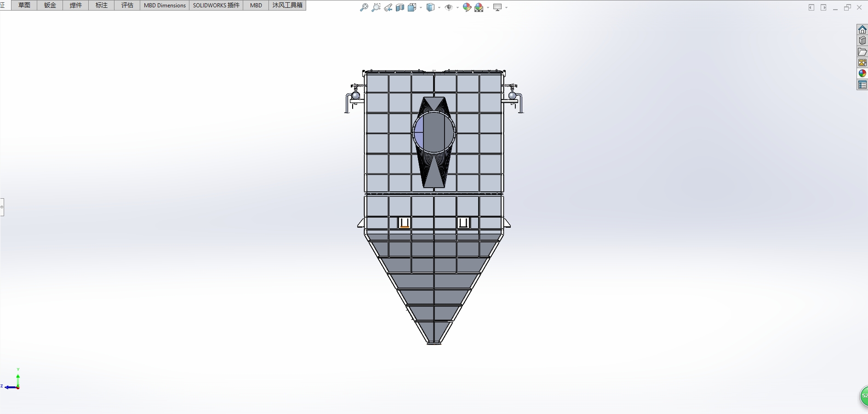Open the Appearances color ball tab
This screenshot has height=414, width=868.
click(x=862, y=74)
